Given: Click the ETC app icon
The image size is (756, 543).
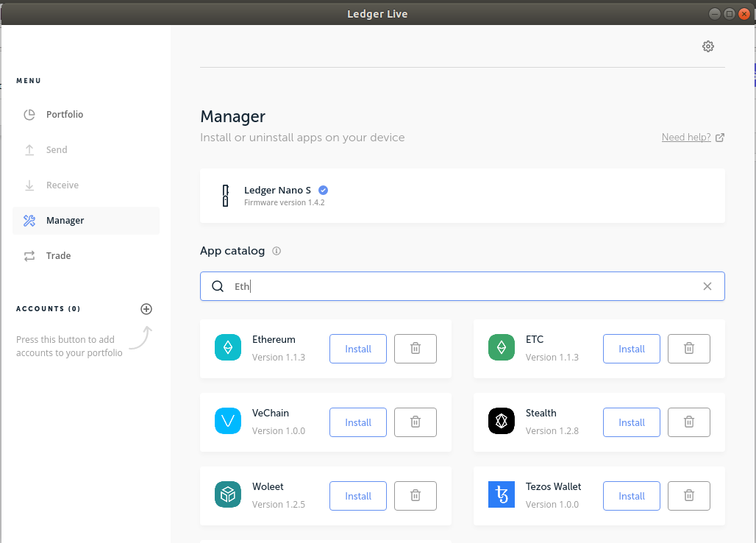Looking at the screenshot, I should pyautogui.click(x=502, y=347).
